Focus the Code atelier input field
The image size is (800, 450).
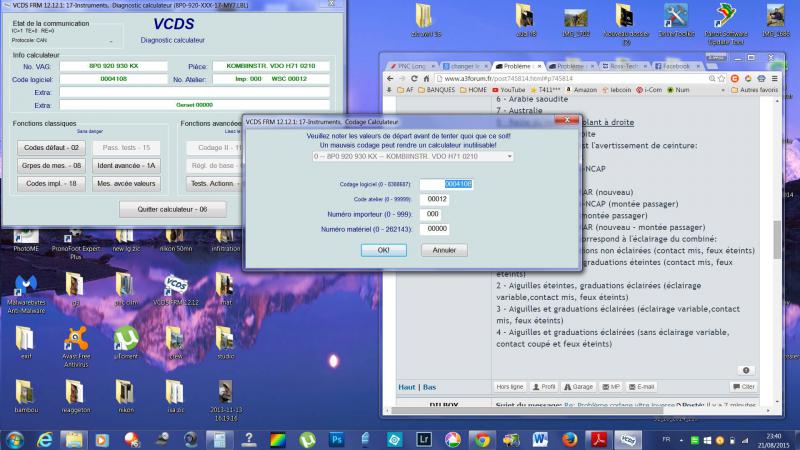pyautogui.click(x=434, y=199)
